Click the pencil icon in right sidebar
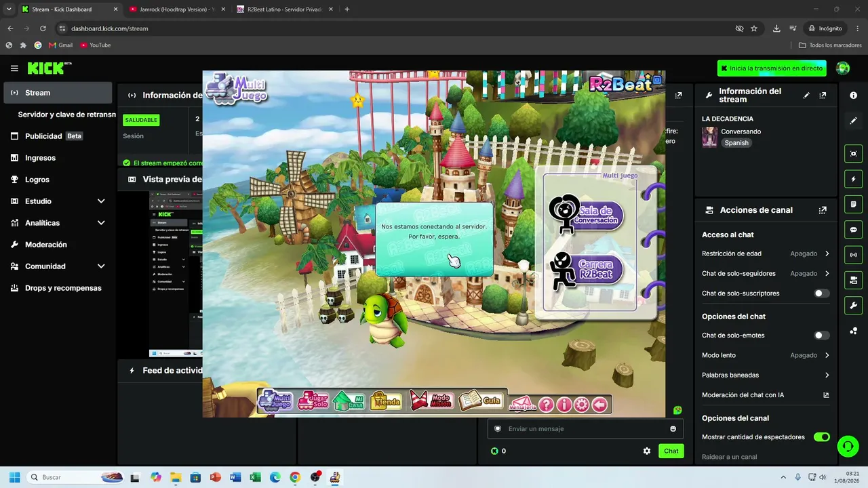Image resolution: width=868 pixels, height=488 pixels. click(853, 121)
